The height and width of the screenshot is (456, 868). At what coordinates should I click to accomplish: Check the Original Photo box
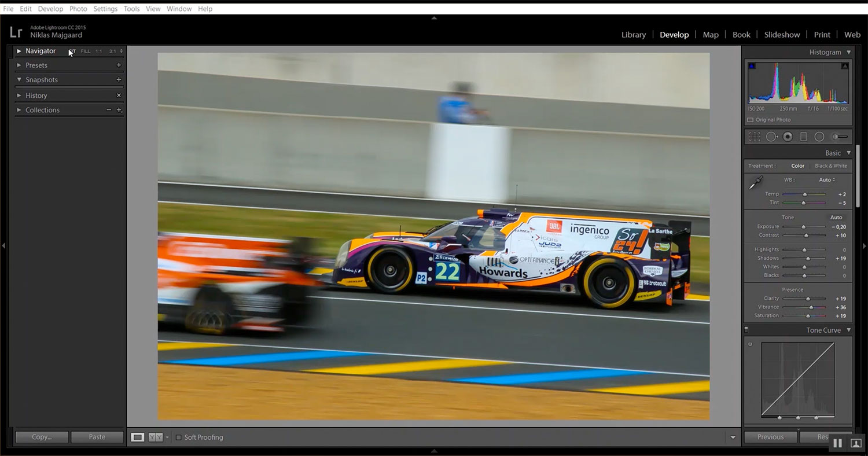tap(751, 120)
